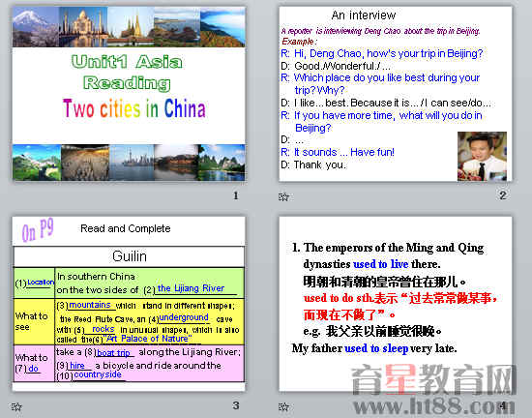
Task: Click the Great Wall picture on slide 1
Action: 37,163
